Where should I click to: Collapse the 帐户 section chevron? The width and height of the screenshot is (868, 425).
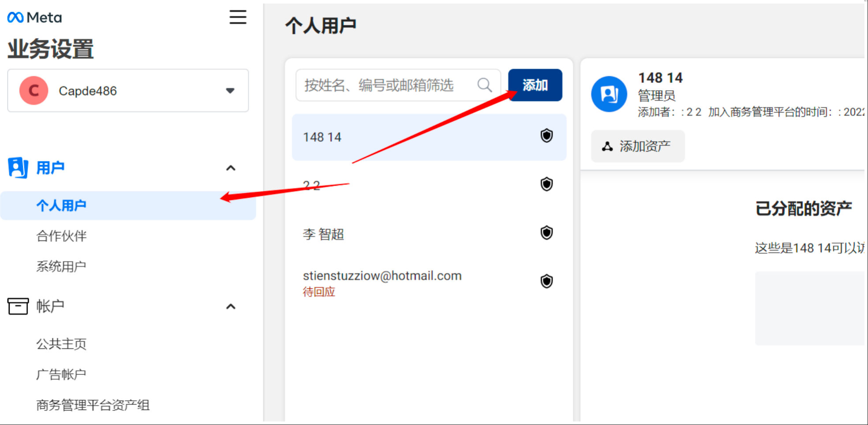coord(230,306)
